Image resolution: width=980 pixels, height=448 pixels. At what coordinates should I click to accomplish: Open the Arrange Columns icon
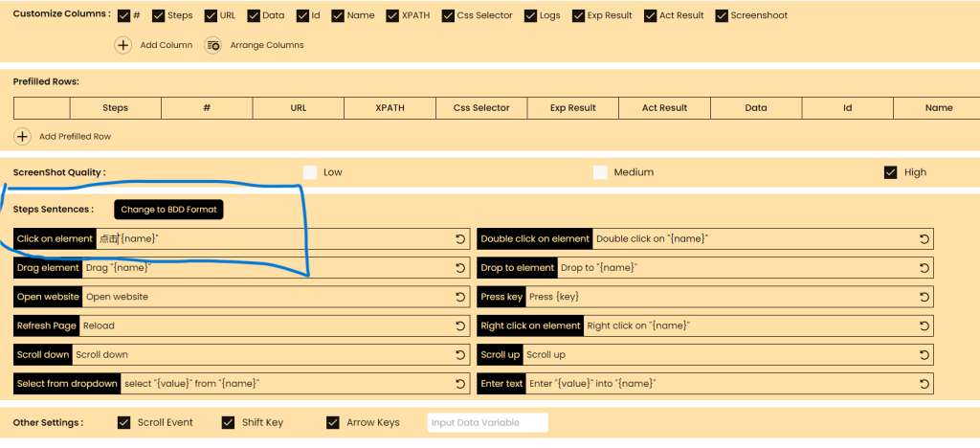(x=213, y=45)
